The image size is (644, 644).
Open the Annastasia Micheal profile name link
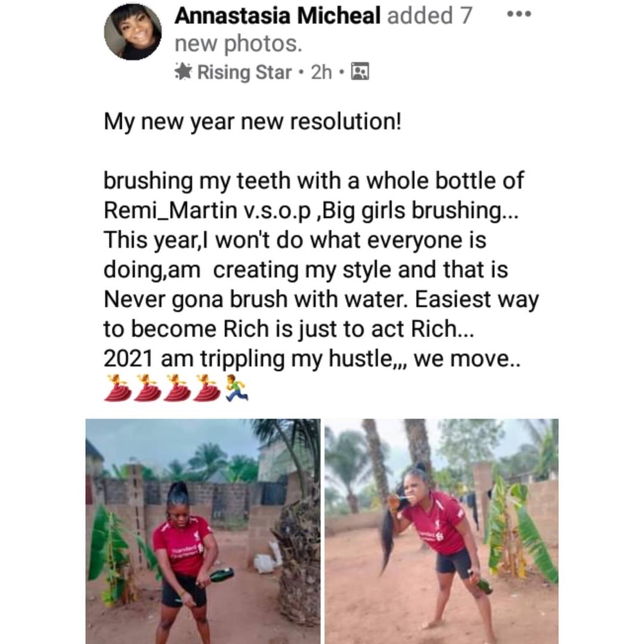[277, 16]
